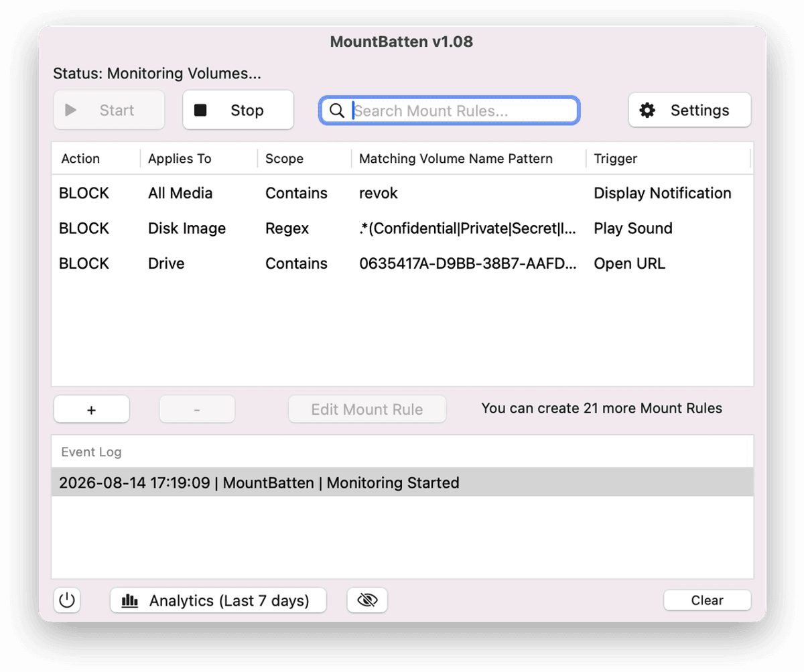
Task: Click the 'Status: Monitoring Volumes...' text
Action: tap(157, 74)
